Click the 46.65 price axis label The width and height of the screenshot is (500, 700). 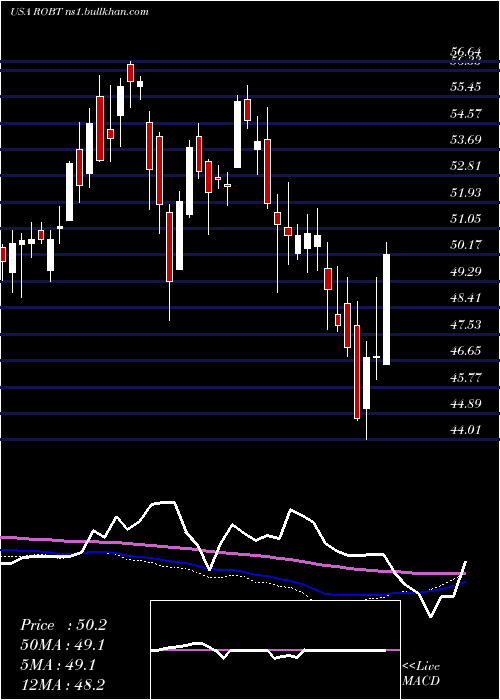466,351
